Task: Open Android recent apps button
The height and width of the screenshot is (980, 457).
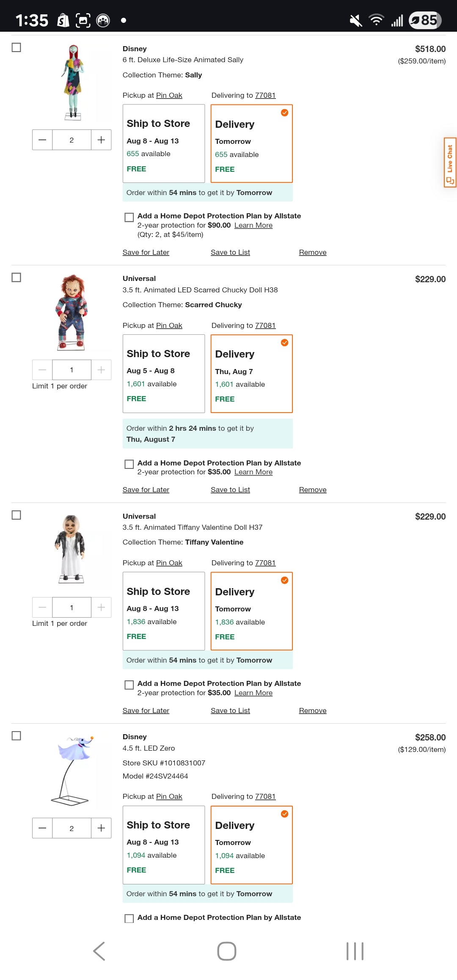Action: point(355,951)
